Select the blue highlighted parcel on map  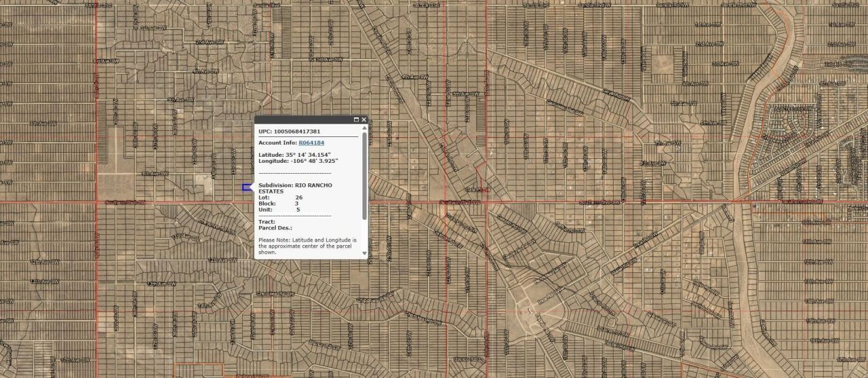247,187
